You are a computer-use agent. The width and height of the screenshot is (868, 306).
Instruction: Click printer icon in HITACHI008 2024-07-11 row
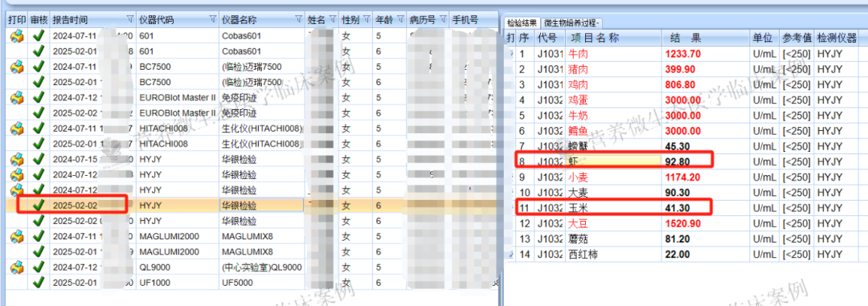[17, 129]
